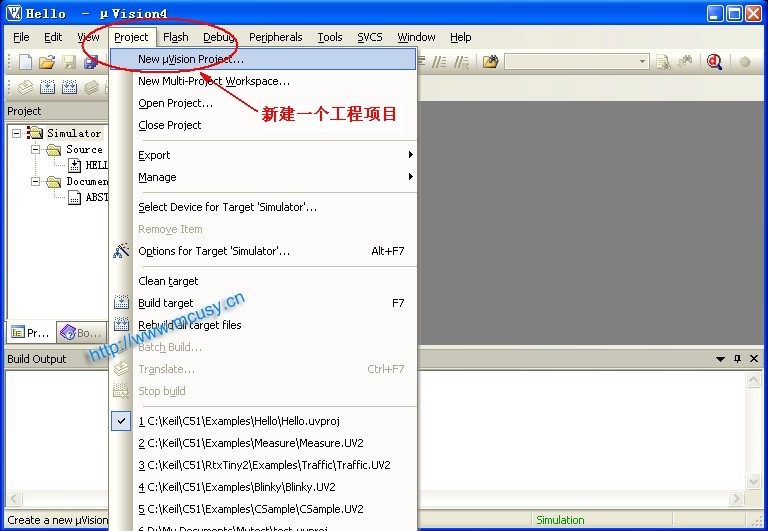Click the Translate file toolbar icon
The height and width of the screenshot is (531, 768).
pyautogui.click(x=25, y=87)
